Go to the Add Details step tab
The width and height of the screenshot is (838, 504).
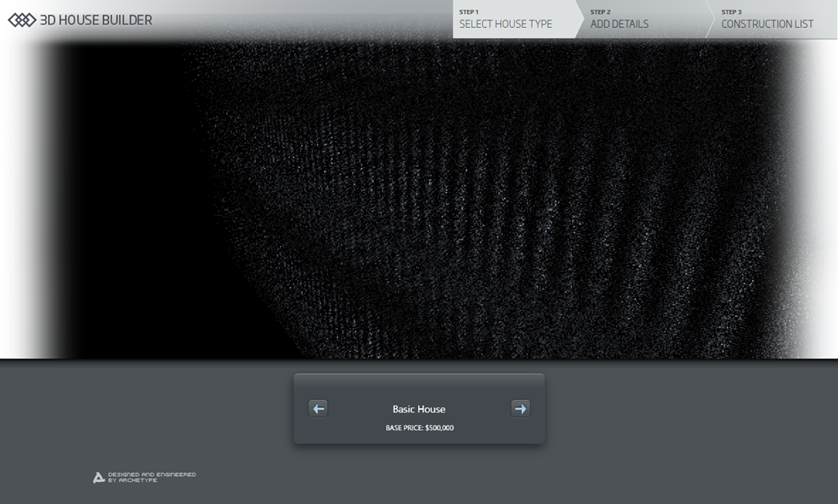pyautogui.click(x=619, y=24)
